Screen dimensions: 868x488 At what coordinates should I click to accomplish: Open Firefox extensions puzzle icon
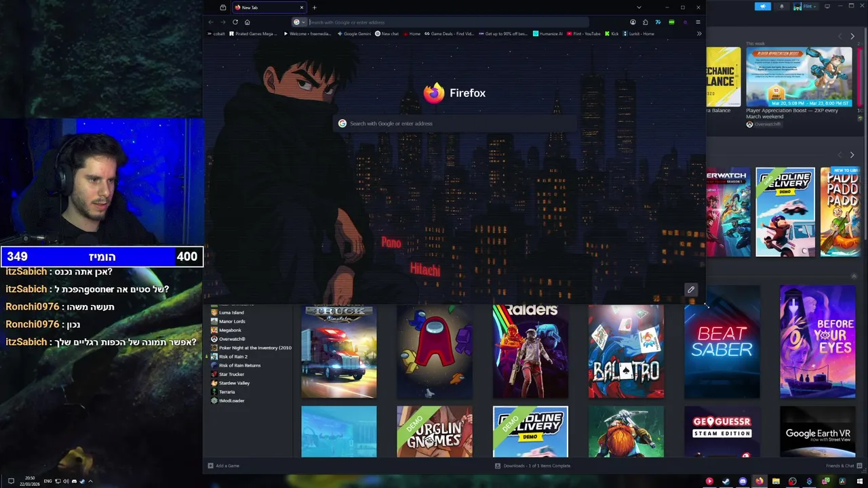coord(646,22)
